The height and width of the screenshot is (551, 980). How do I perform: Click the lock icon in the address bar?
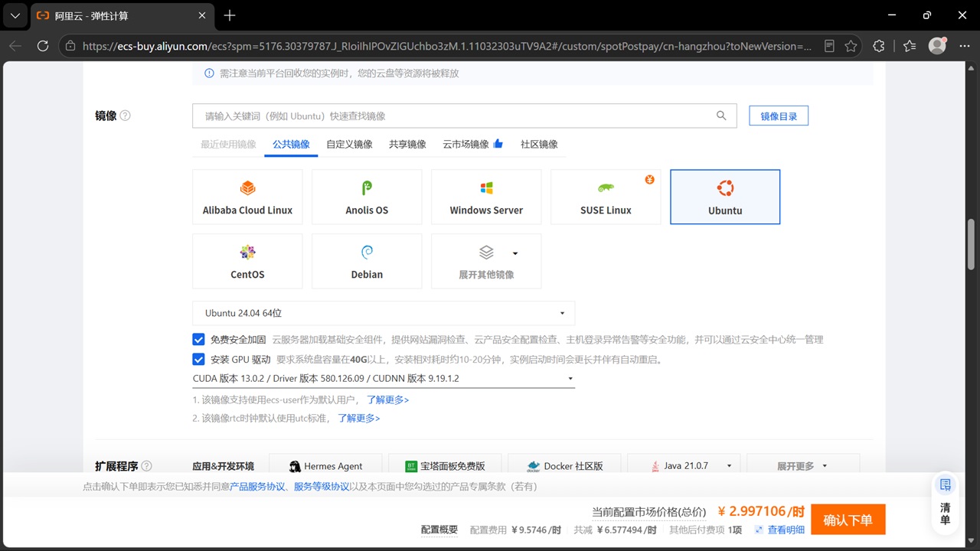click(70, 46)
